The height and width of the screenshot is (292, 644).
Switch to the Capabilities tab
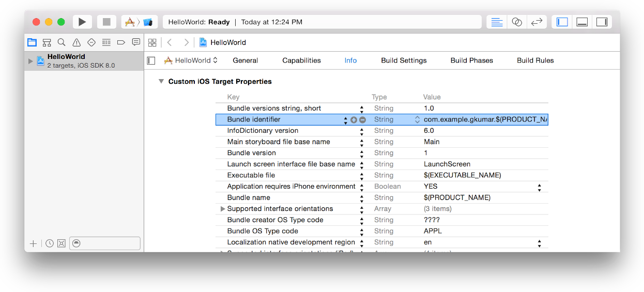click(301, 60)
